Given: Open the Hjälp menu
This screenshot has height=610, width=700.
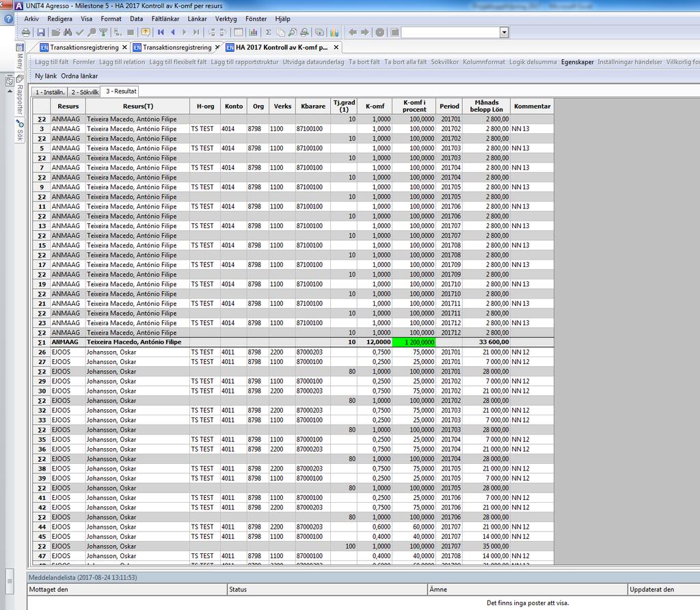Looking at the screenshot, I should 282,18.
